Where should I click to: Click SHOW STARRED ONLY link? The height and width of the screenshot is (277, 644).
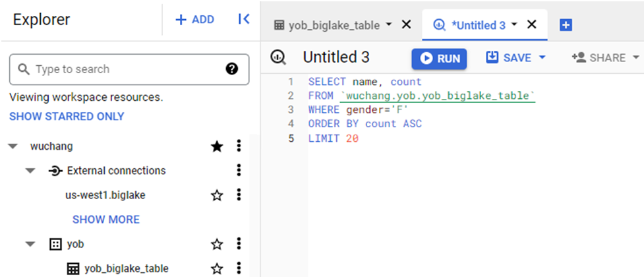pos(67,117)
